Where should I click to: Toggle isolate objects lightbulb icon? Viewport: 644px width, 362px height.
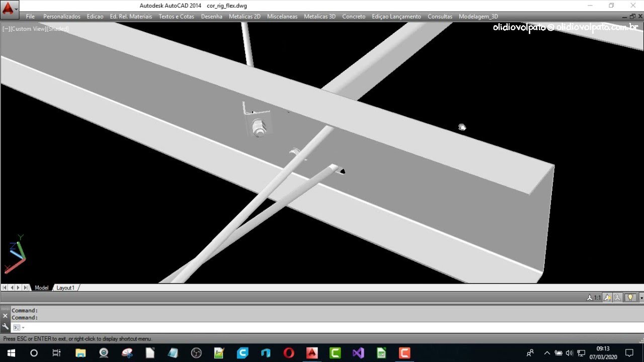[630, 298]
